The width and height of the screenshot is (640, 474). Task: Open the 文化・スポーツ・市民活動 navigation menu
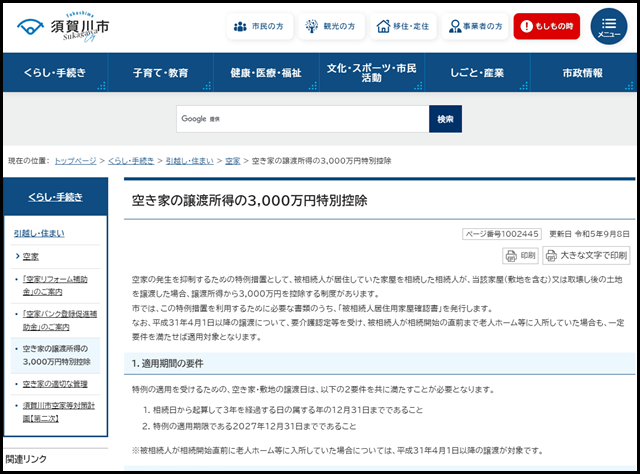click(371, 73)
